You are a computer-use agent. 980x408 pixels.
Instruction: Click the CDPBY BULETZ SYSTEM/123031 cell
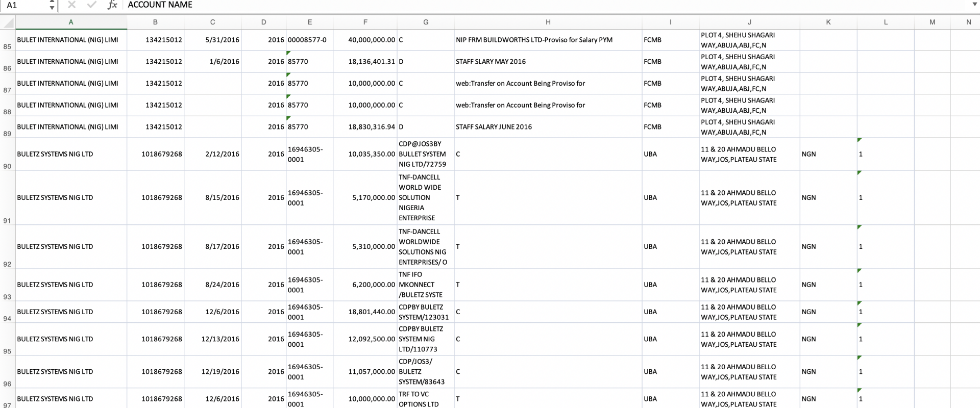point(426,312)
